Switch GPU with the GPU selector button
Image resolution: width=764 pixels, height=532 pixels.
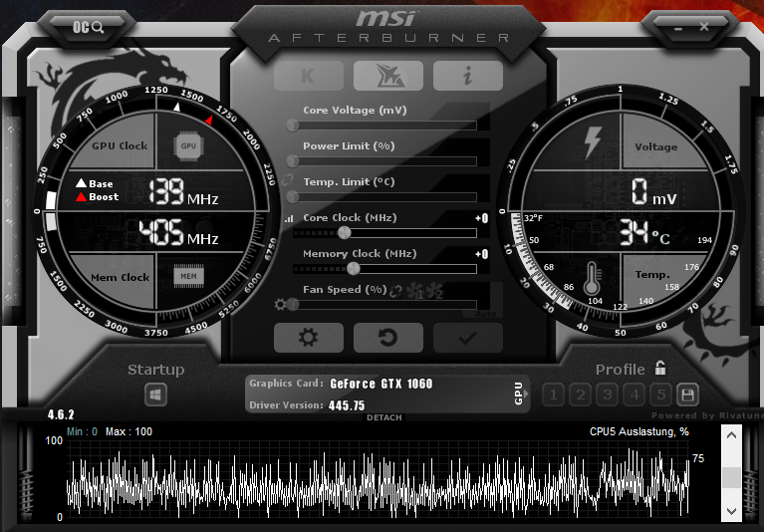tap(520, 394)
